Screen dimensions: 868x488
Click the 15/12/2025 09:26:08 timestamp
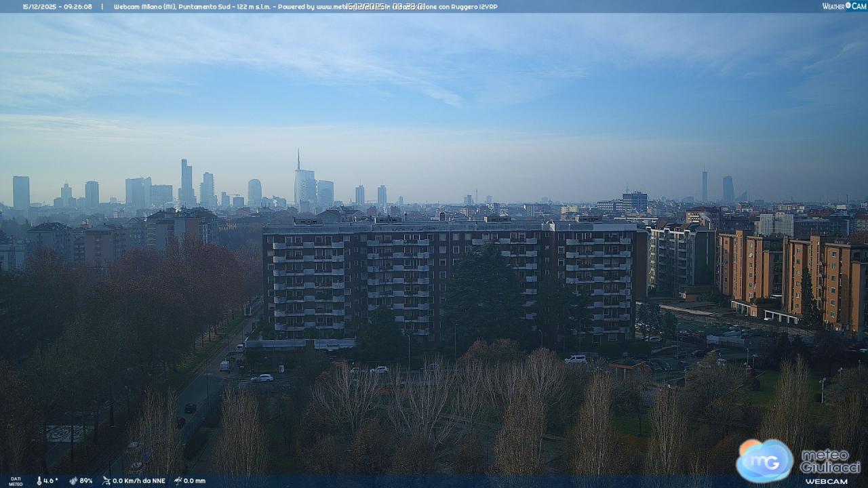[x=57, y=7]
